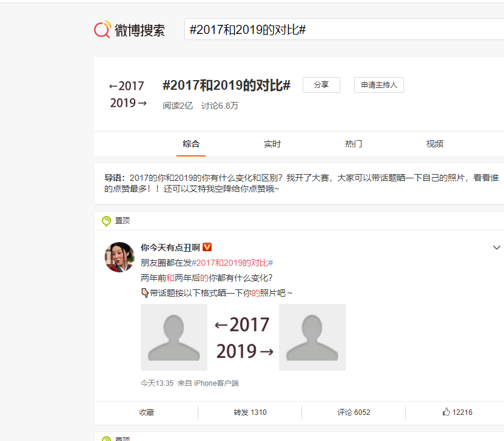
Task: Open the avatar of 你今天有点丑啊
Action: tap(119, 257)
